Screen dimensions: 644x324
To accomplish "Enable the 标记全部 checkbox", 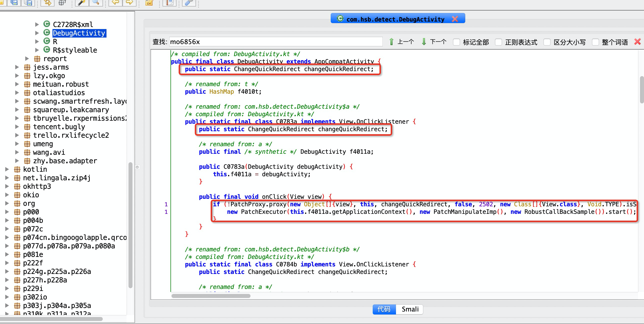I will (456, 42).
